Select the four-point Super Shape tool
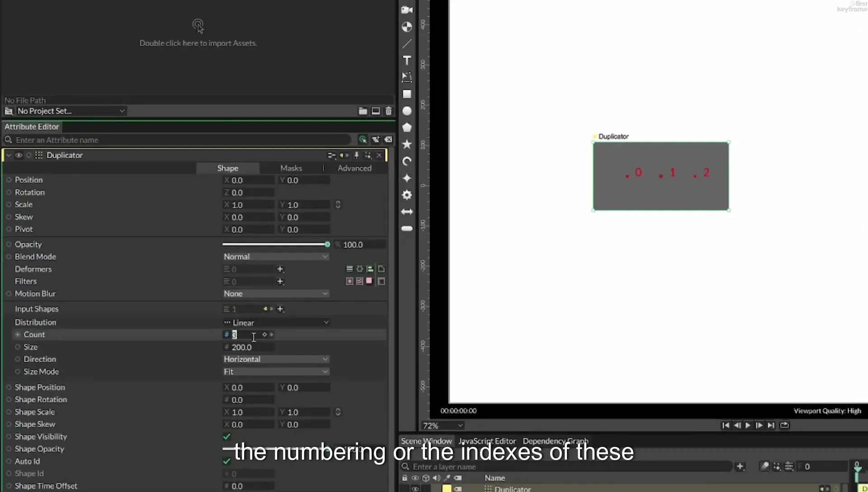868x492 pixels. point(407,178)
